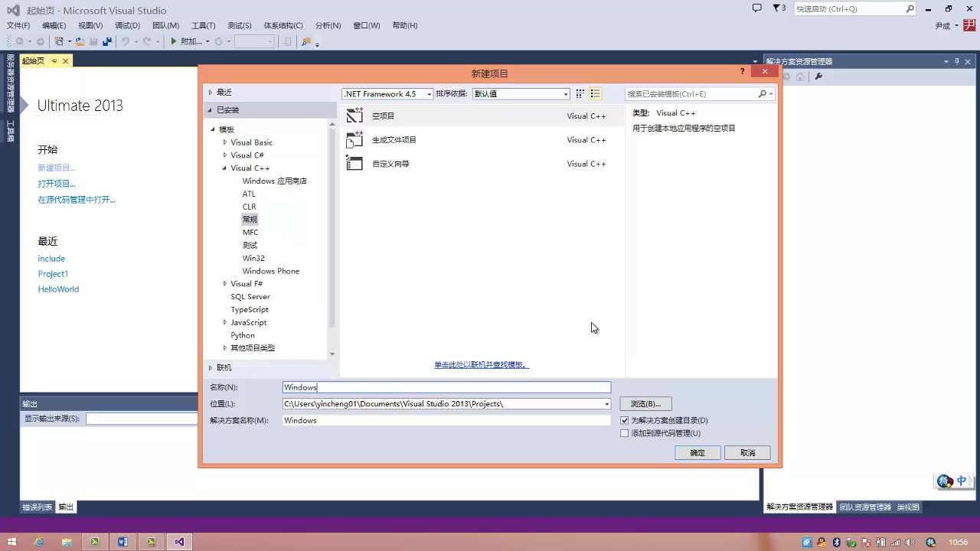
Task: Switch to the 团队资源管理器 tab
Action: [865, 507]
